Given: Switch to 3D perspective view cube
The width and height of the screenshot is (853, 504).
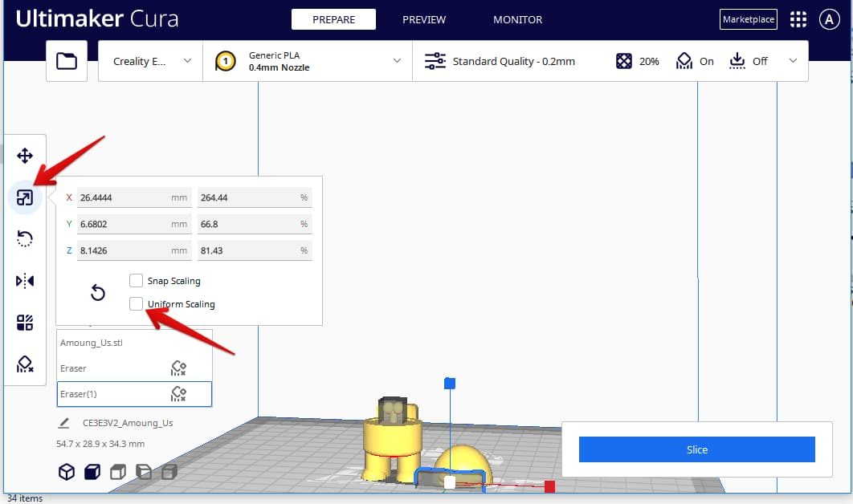Looking at the screenshot, I should pos(67,471).
